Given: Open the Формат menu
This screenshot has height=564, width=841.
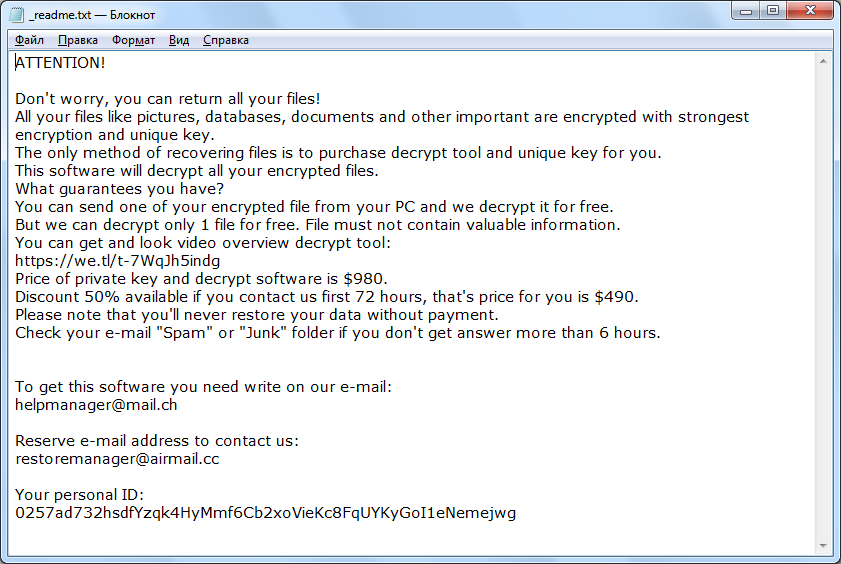Looking at the screenshot, I should tap(133, 40).
